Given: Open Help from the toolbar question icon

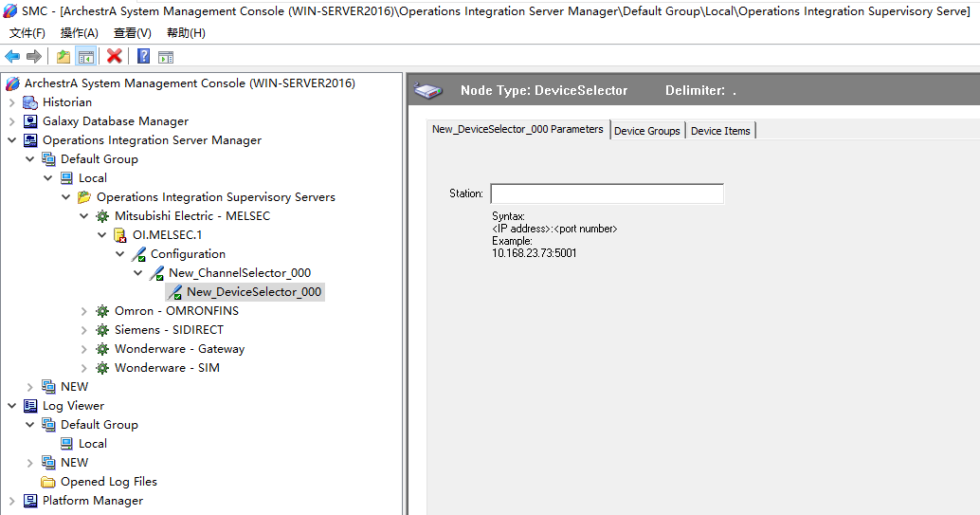Looking at the screenshot, I should pyautogui.click(x=143, y=56).
